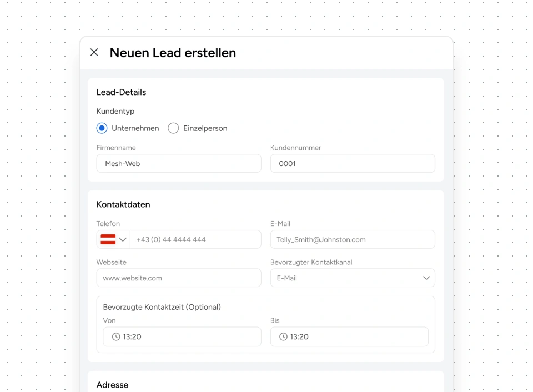The height and width of the screenshot is (392, 533).
Task: Click the clock icon in Bis field
Action: [283, 336]
